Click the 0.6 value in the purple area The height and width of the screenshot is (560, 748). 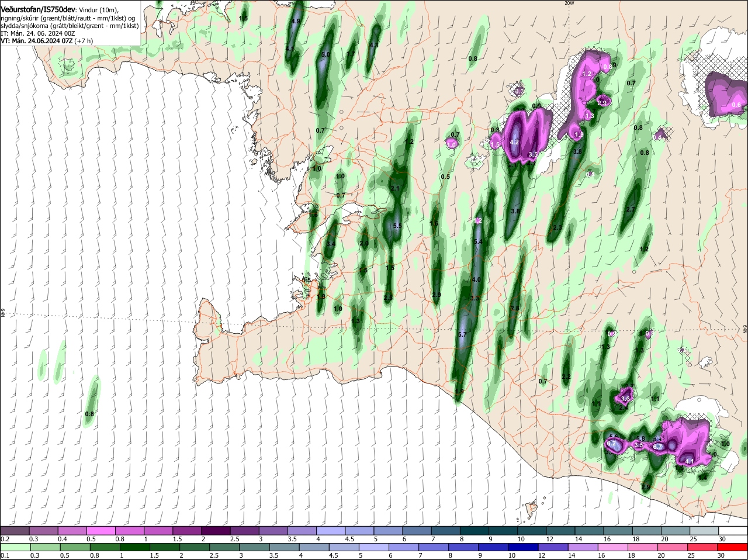coord(736,105)
